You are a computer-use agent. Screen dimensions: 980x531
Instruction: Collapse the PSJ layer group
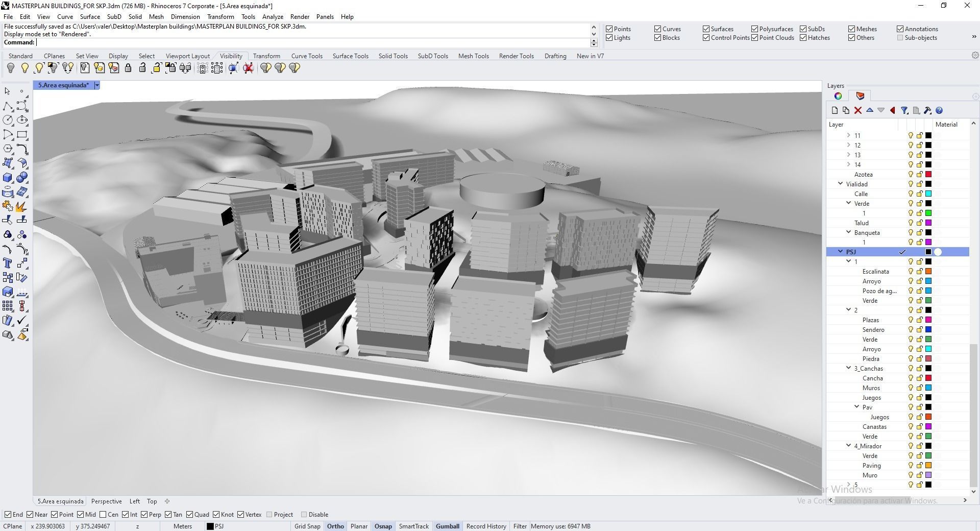(841, 252)
